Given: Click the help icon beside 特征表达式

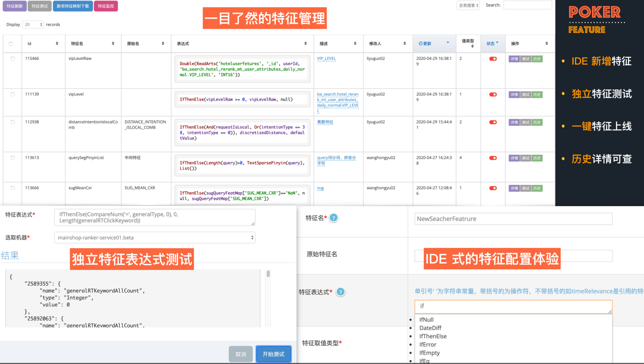Looking at the screenshot, I should click(x=340, y=292).
